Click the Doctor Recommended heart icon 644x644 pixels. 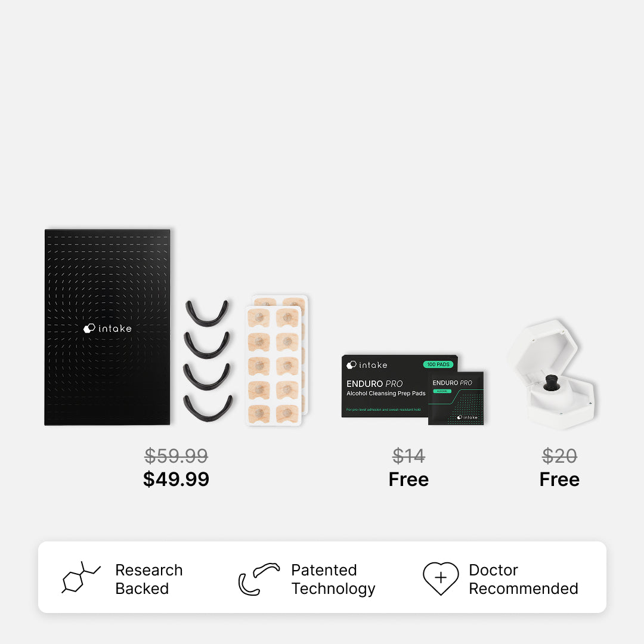click(441, 578)
